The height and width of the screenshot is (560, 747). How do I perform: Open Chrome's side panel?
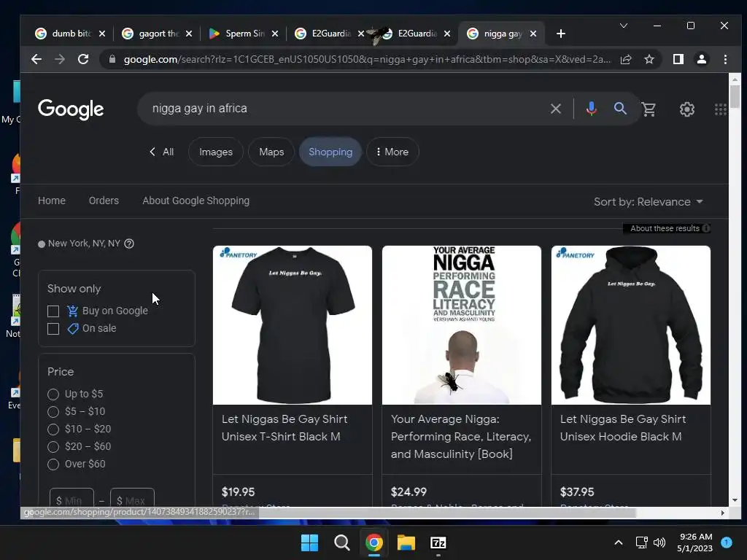[x=678, y=60]
